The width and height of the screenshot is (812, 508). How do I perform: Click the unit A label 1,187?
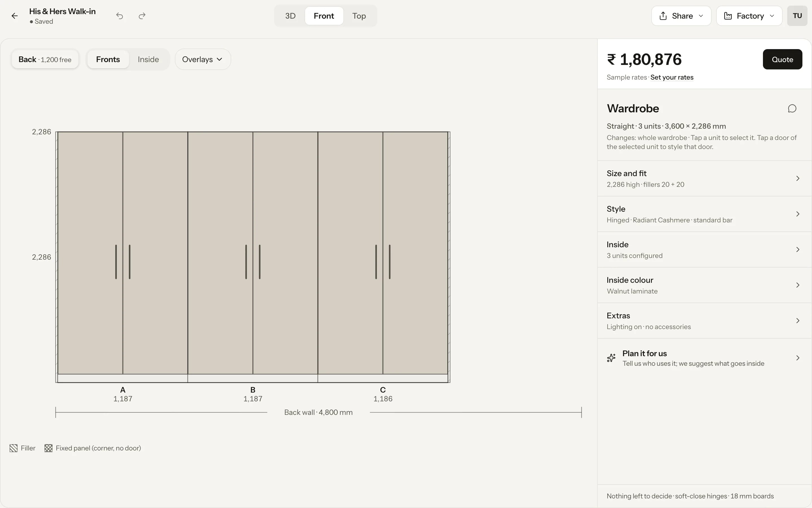(123, 399)
